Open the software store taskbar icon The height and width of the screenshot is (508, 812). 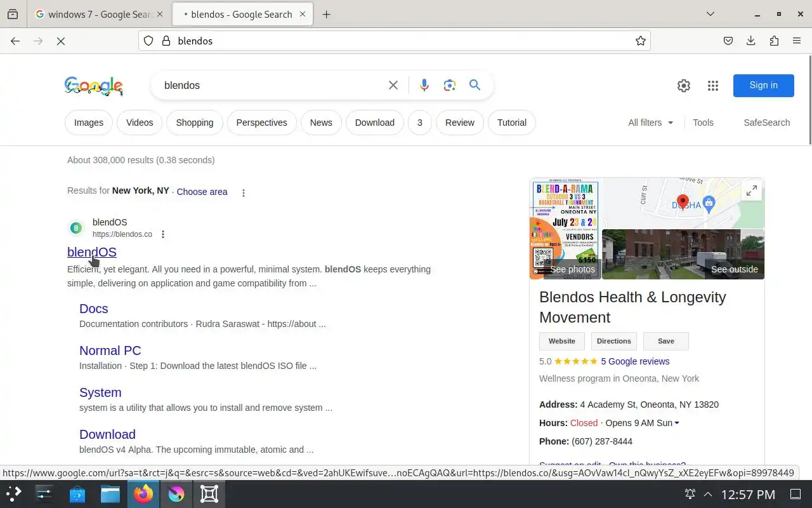pos(77,494)
